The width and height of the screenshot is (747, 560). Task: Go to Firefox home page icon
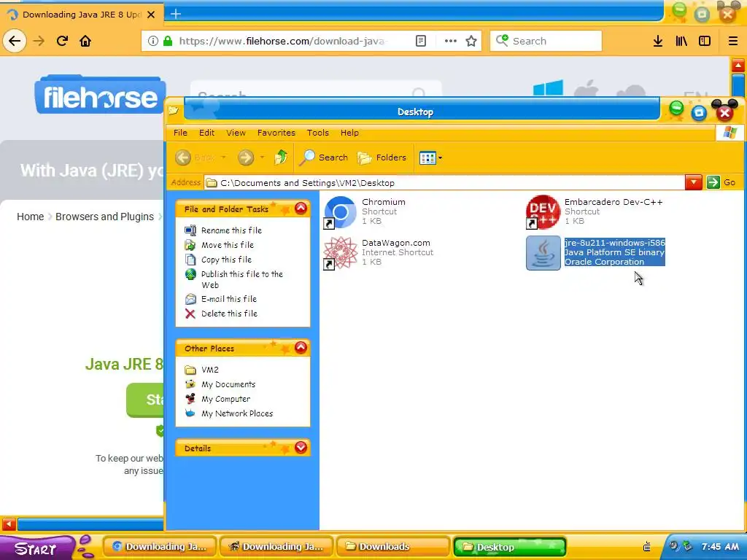tap(85, 41)
